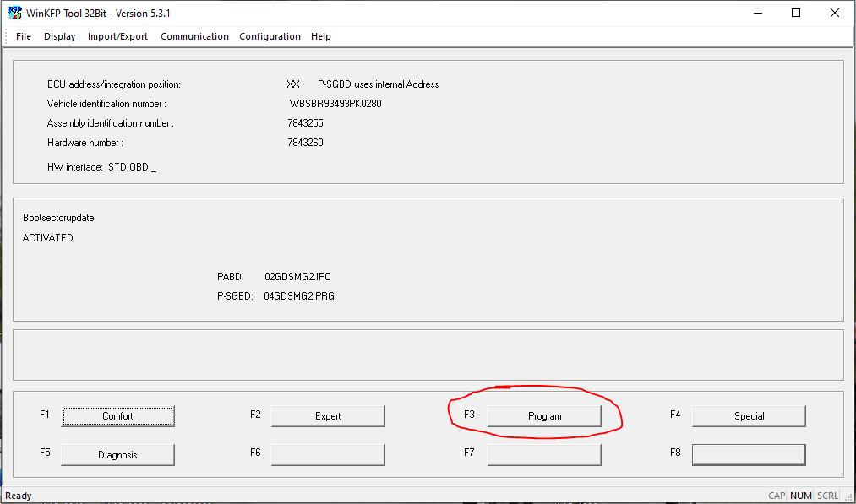Close the WinKFP Tool window
Viewport: 856px width, 504px height.
[835, 14]
